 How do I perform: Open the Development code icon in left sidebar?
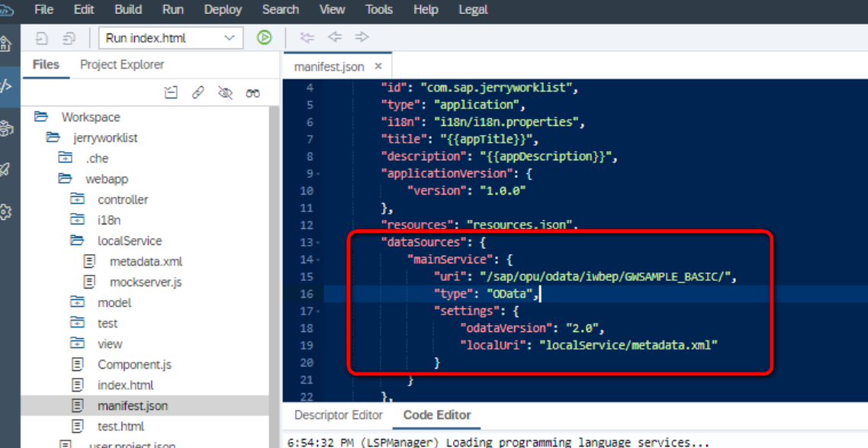click(x=7, y=86)
